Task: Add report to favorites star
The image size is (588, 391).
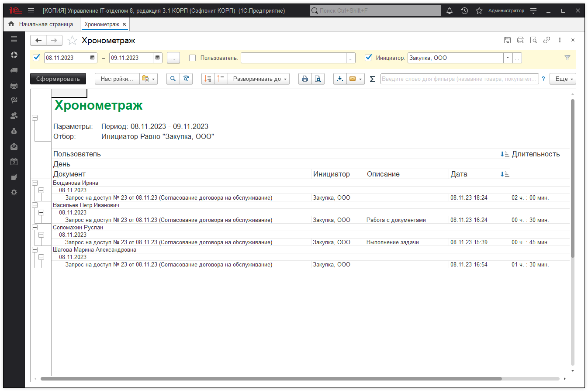Action: pyautogui.click(x=73, y=41)
